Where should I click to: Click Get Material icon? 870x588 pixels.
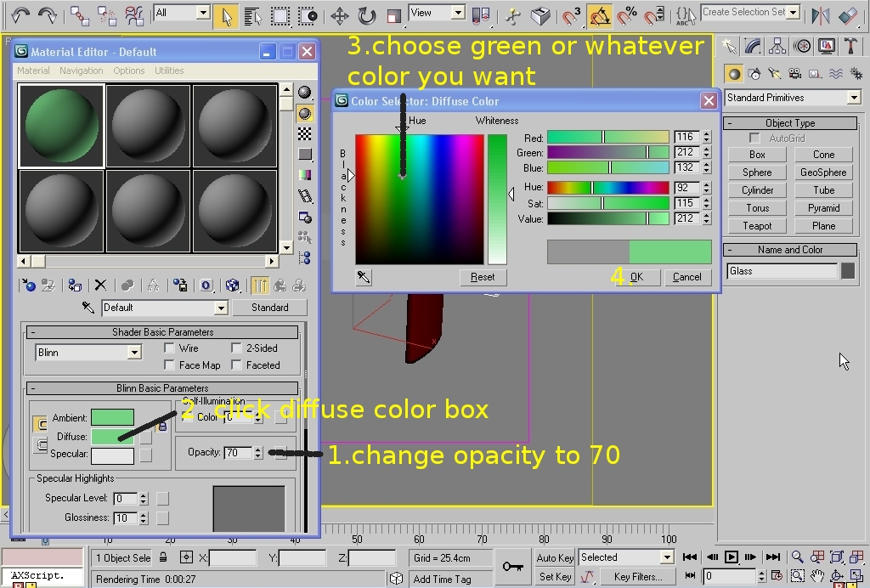pos(28,286)
